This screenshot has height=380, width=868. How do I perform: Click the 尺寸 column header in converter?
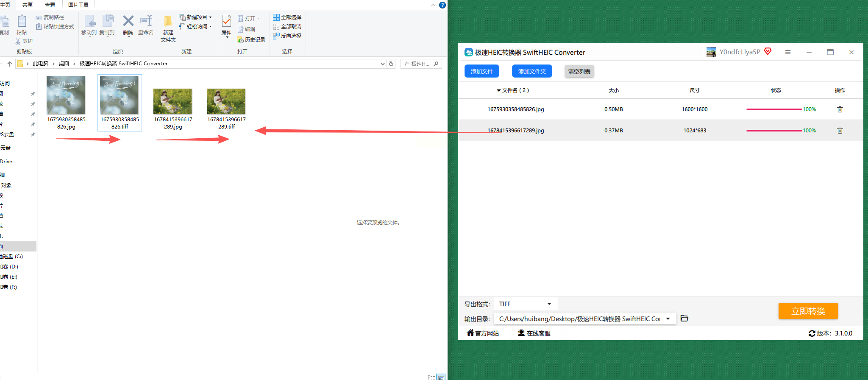(695, 90)
